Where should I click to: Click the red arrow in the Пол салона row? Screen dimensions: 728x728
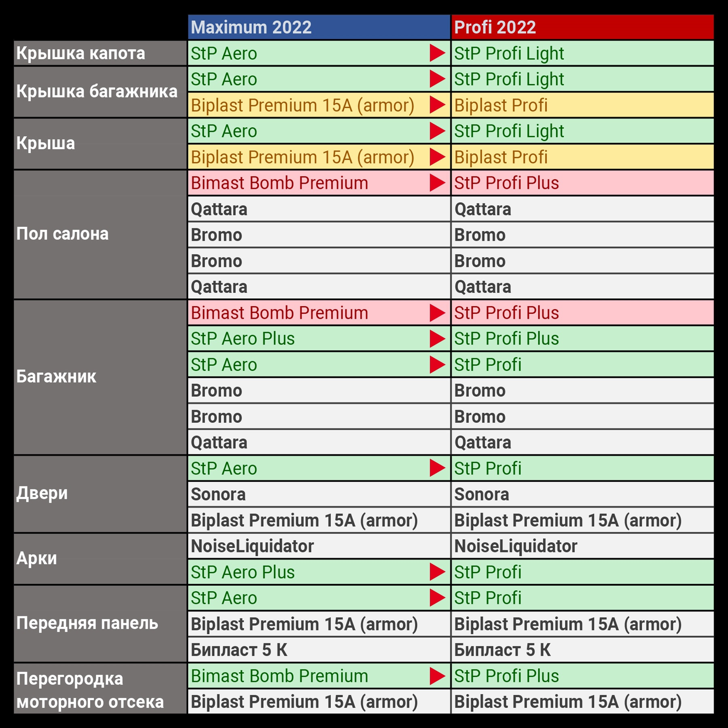[x=437, y=183]
